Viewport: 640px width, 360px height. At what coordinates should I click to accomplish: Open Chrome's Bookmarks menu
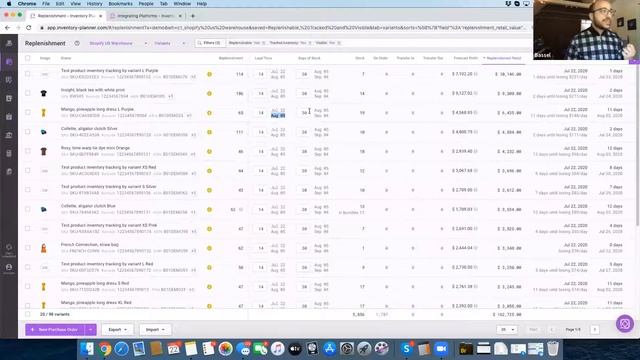point(120,4)
